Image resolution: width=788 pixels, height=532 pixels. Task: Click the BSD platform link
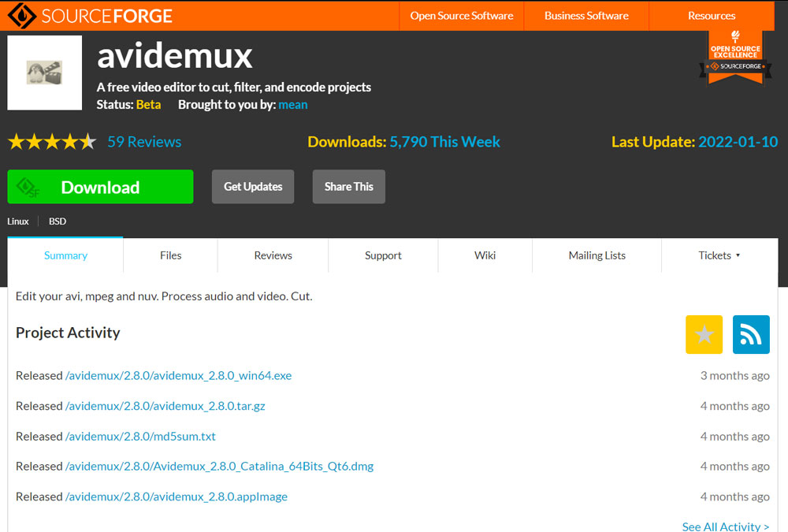click(x=58, y=221)
